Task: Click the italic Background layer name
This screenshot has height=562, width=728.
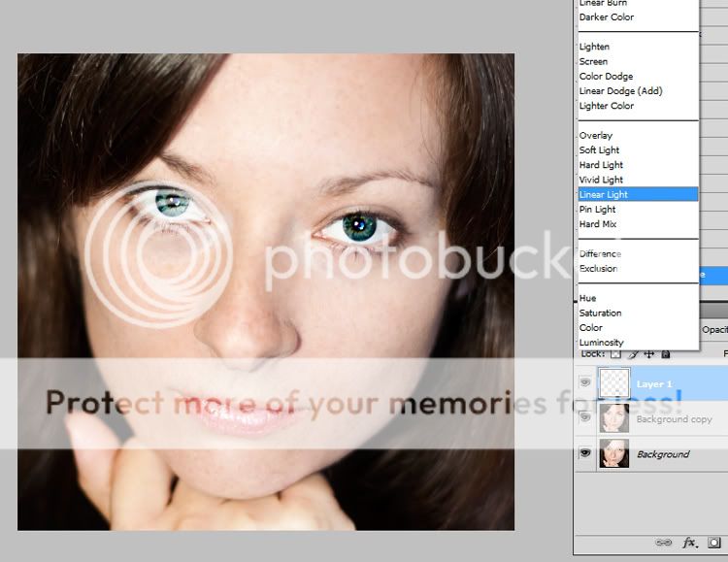Action: tap(663, 454)
